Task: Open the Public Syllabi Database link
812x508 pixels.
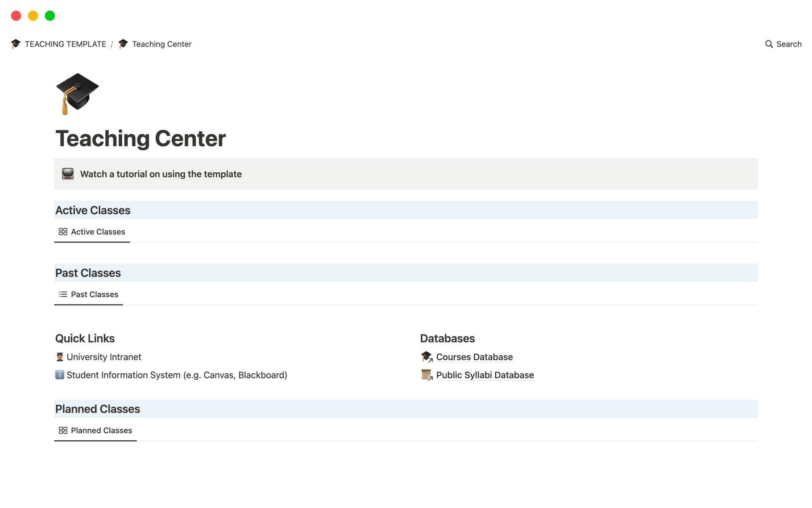Action: tap(485, 375)
